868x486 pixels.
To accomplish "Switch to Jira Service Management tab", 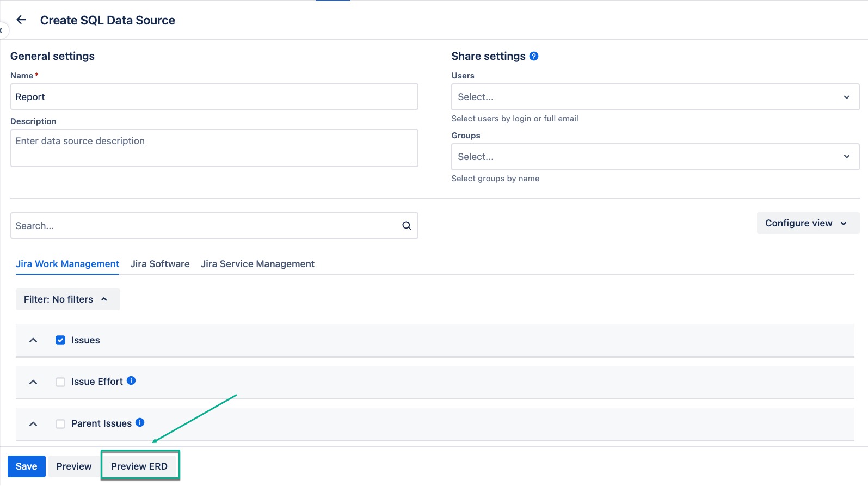I will tap(257, 264).
